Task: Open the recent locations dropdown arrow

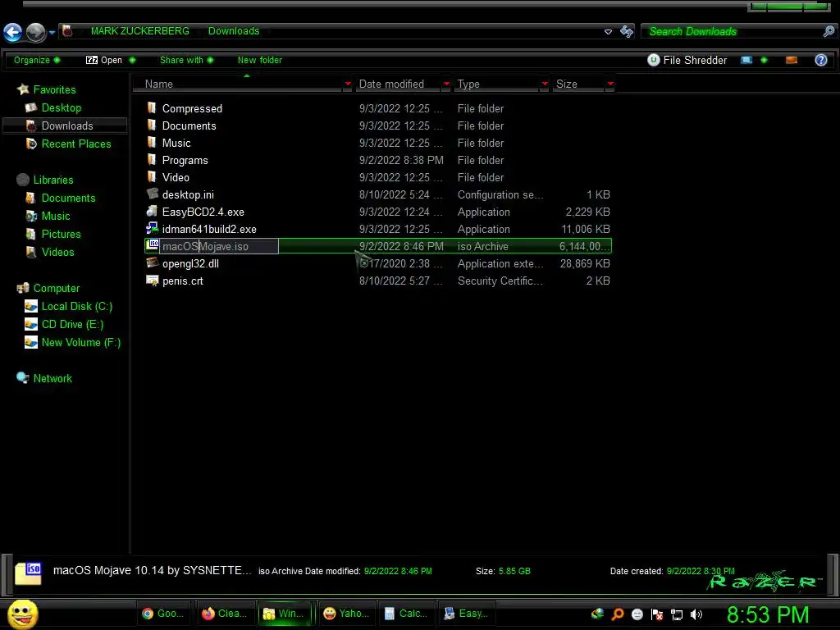Action: pos(52,33)
